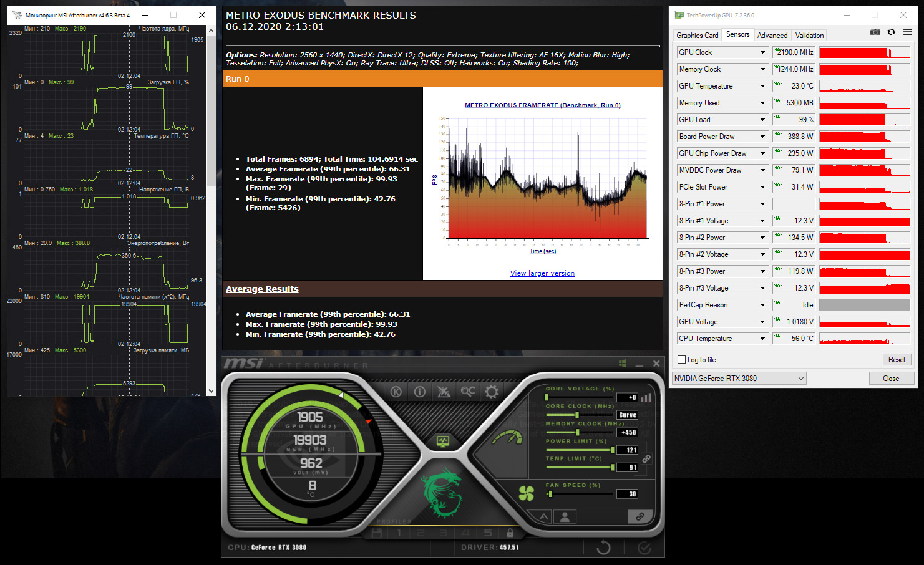Open the GPU-Z hamburger menu
Viewport: 924px width, 565px height.
coord(908,32)
